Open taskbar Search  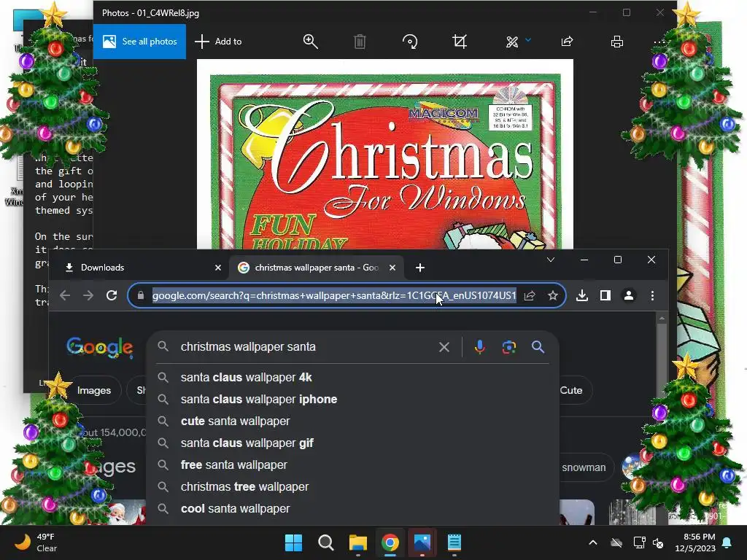click(x=326, y=542)
